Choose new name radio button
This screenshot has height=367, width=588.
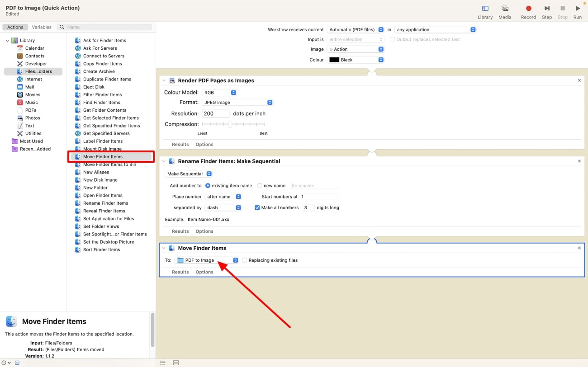pyautogui.click(x=260, y=186)
